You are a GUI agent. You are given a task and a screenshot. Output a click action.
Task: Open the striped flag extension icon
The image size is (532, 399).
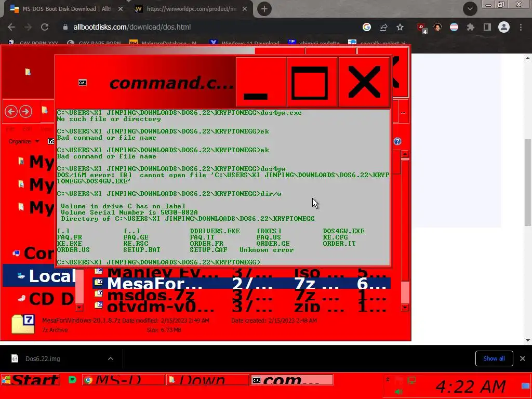pos(454,27)
